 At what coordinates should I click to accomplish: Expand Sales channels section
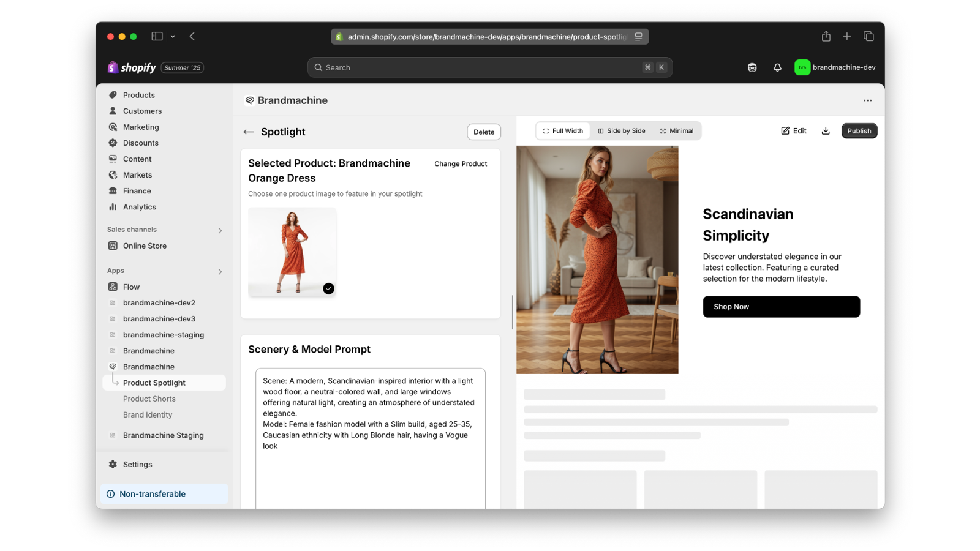tap(220, 230)
